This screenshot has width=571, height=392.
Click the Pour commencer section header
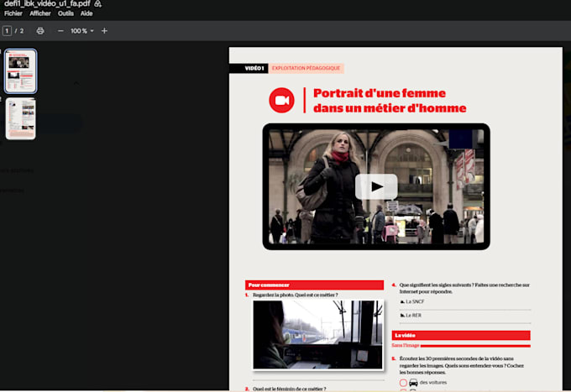tap(314, 285)
